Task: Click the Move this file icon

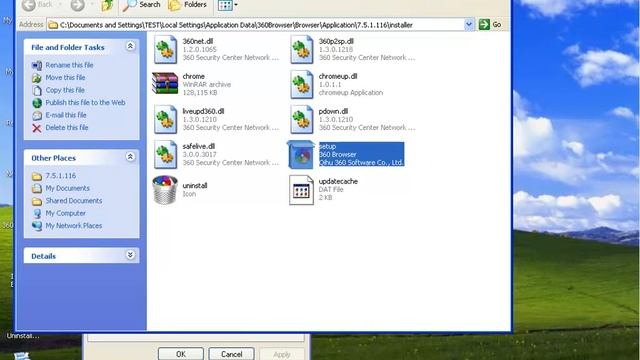Action: [37, 78]
